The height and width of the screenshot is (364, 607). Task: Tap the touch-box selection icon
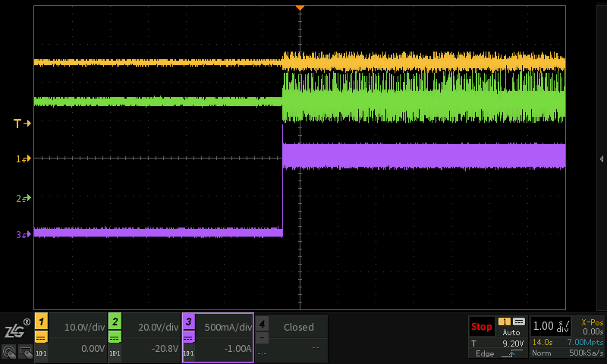[25, 352]
